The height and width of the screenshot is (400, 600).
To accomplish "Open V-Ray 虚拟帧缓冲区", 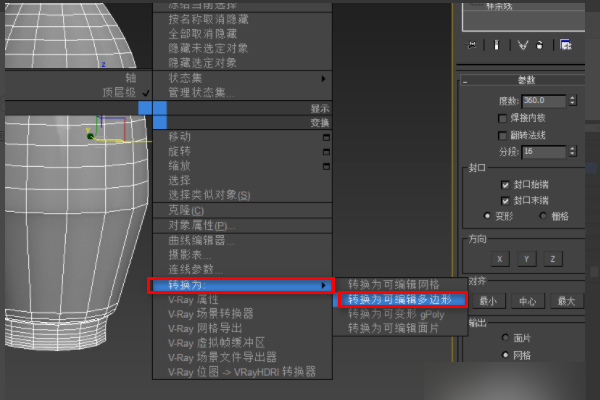I will (x=216, y=343).
